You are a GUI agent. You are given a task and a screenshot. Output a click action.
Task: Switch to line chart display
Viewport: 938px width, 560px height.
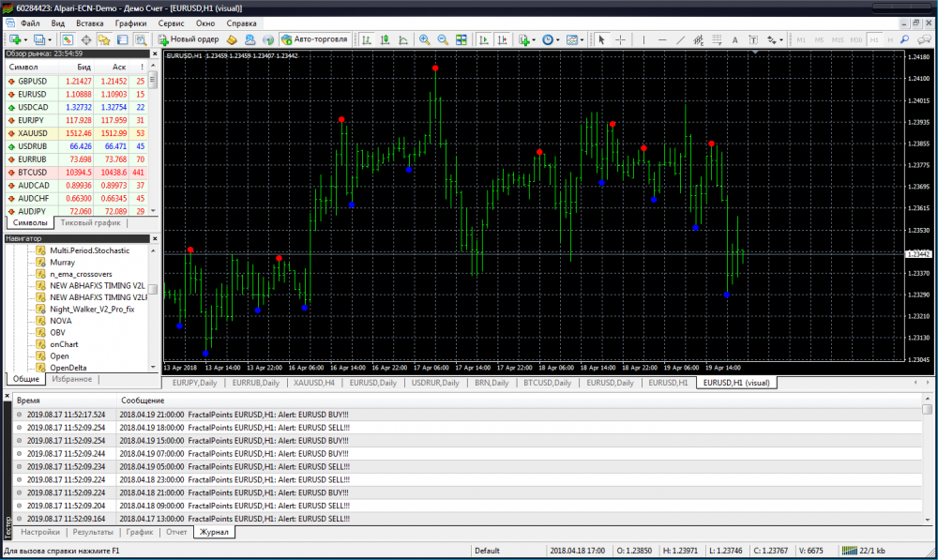[403, 39]
